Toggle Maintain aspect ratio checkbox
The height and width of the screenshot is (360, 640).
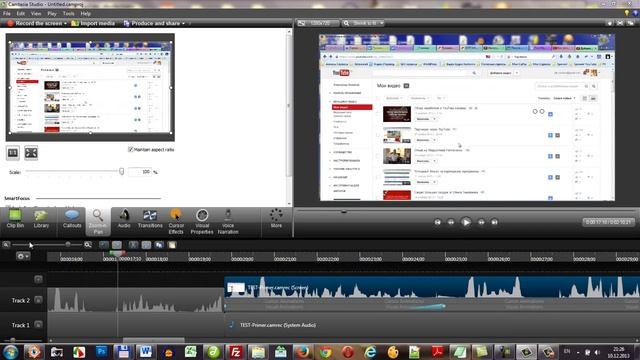[131, 149]
